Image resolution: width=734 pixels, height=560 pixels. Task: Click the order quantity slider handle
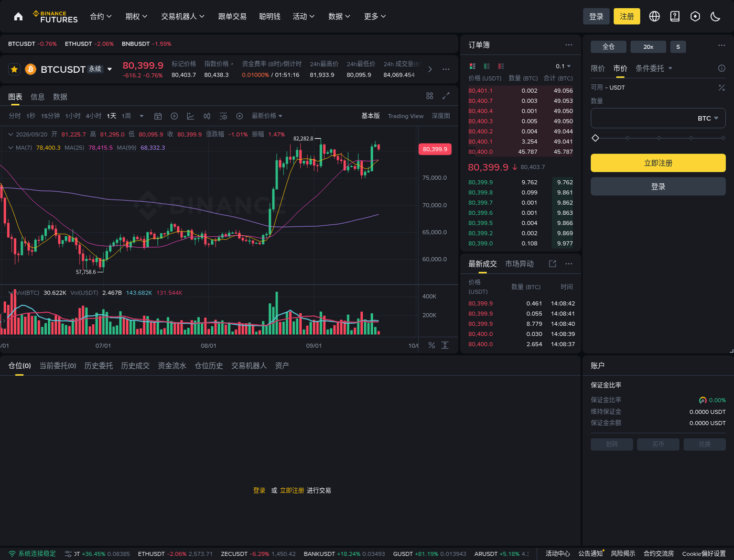[595, 138]
